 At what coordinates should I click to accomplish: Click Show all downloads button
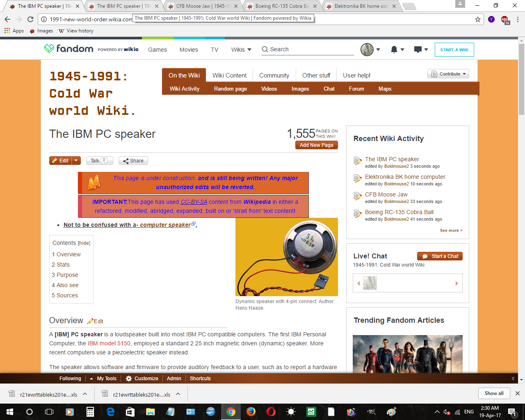pos(494,393)
